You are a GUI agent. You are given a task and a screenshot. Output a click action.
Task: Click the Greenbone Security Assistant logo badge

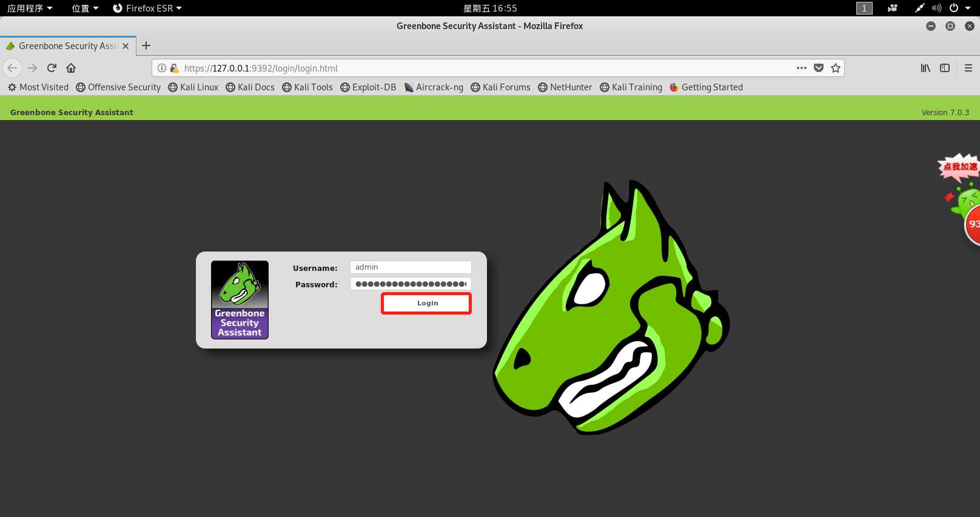pyautogui.click(x=240, y=299)
